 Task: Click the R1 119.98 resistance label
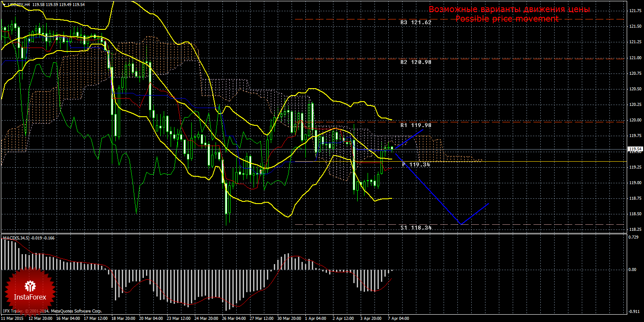416,125
